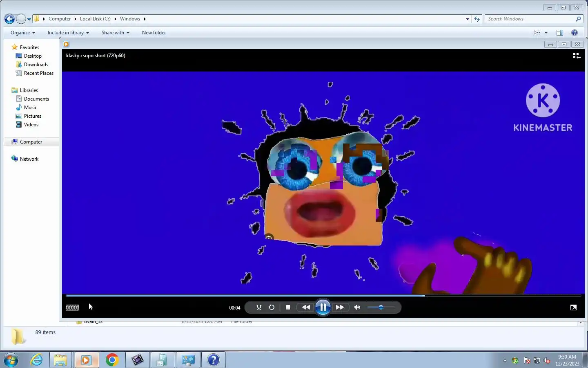Screen dimensions: 588x368
Task: Switch to Library view icon
Action: [x=577, y=56]
